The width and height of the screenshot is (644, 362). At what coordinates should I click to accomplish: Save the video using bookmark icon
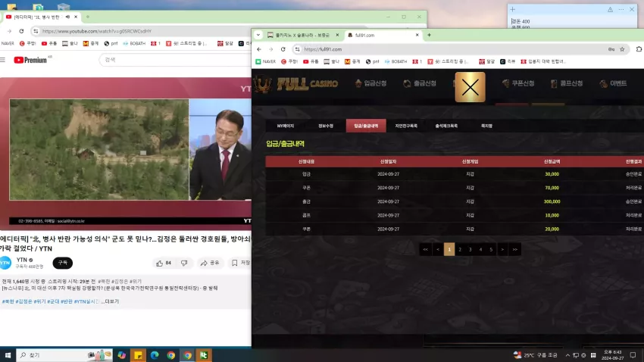pyautogui.click(x=235, y=263)
